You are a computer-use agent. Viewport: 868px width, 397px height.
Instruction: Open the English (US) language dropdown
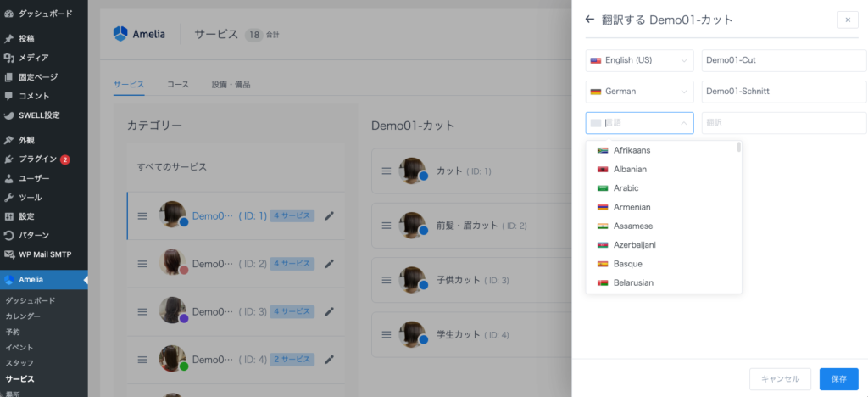coord(640,60)
